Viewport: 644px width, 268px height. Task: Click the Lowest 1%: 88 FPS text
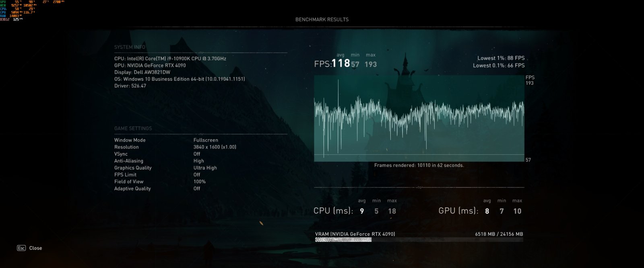click(x=501, y=58)
